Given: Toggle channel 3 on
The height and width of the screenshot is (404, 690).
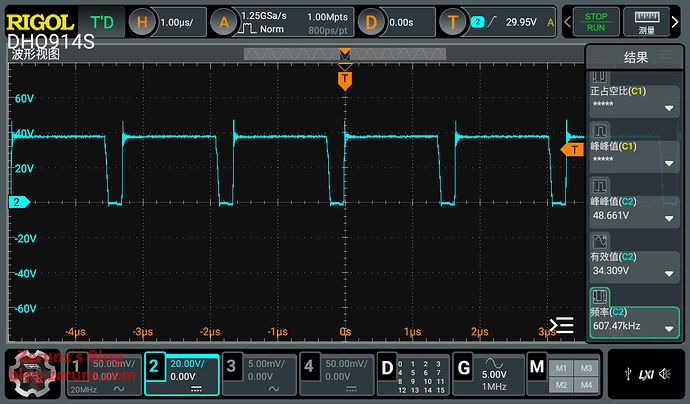Looking at the screenshot, I should [258, 374].
